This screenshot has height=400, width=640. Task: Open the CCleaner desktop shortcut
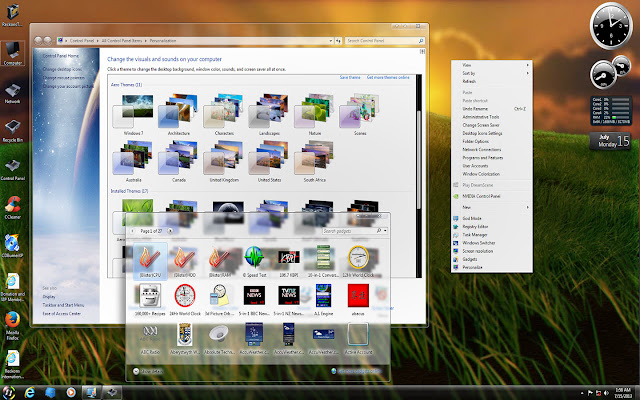12,207
